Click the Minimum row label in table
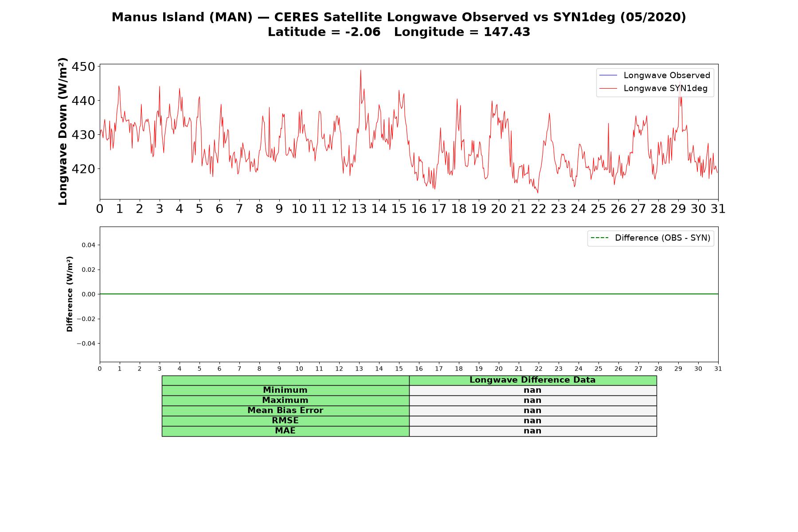Screen dimensions: 798x532 pyautogui.click(x=285, y=390)
